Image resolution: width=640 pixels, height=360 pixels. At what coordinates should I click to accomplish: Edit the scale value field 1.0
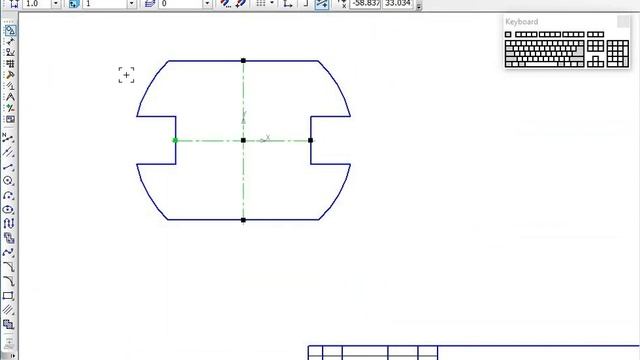[x=37, y=4]
